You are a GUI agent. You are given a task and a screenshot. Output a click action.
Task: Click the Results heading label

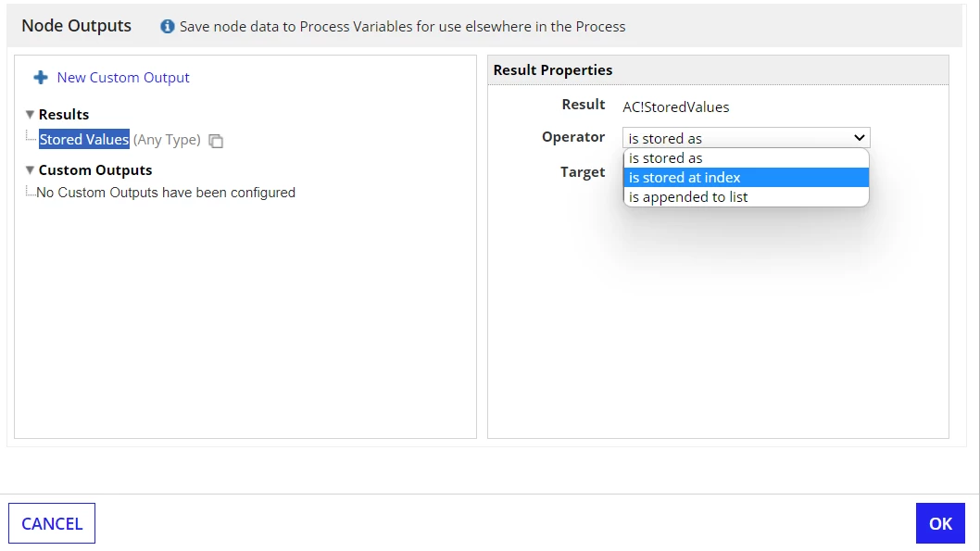64,114
